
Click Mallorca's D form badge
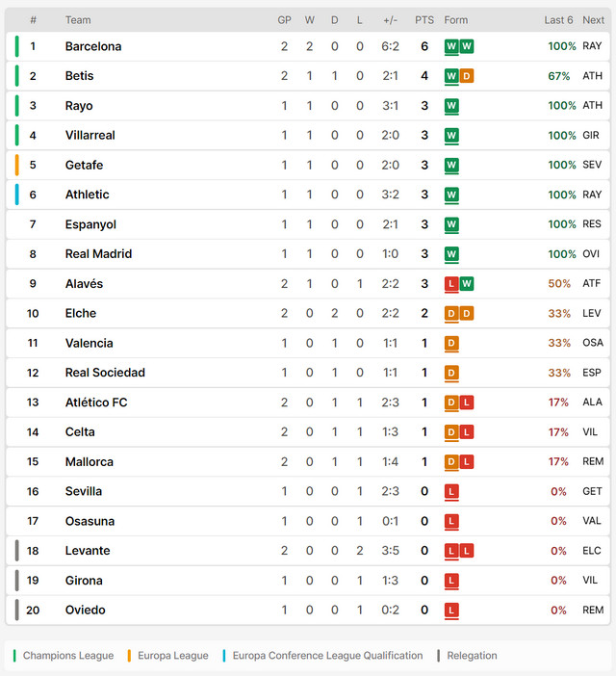point(451,461)
